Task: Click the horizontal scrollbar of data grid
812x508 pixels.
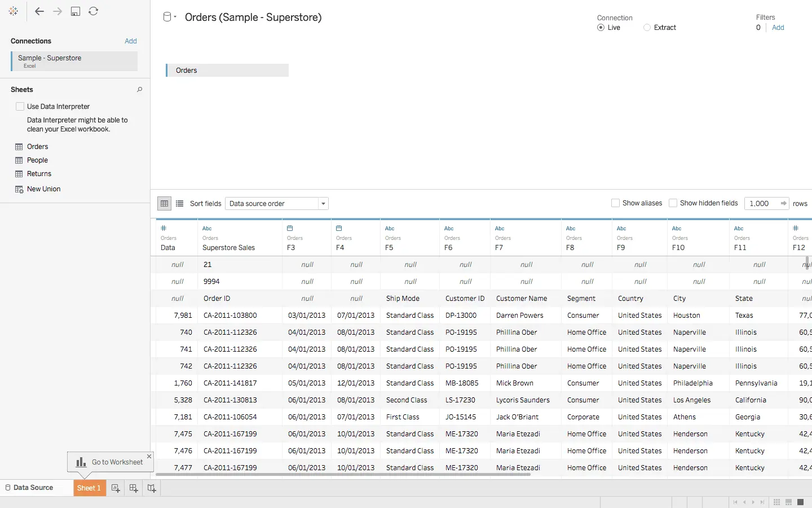Action: 343,475
